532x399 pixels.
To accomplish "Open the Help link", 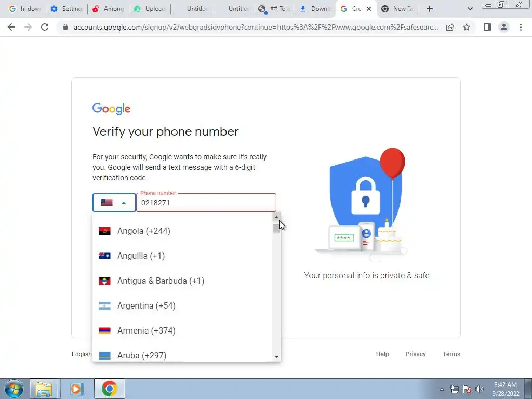I will click(x=382, y=354).
